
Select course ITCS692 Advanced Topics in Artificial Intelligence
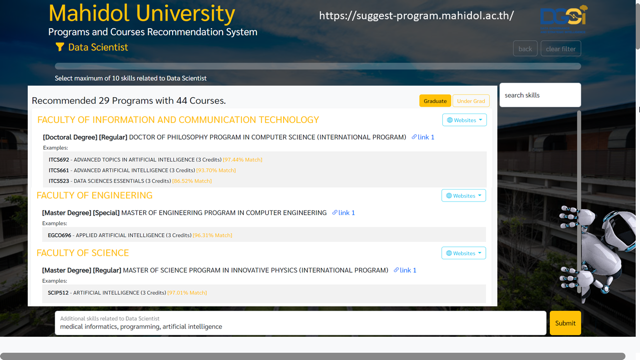pyautogui.click(x=155, y=160)
